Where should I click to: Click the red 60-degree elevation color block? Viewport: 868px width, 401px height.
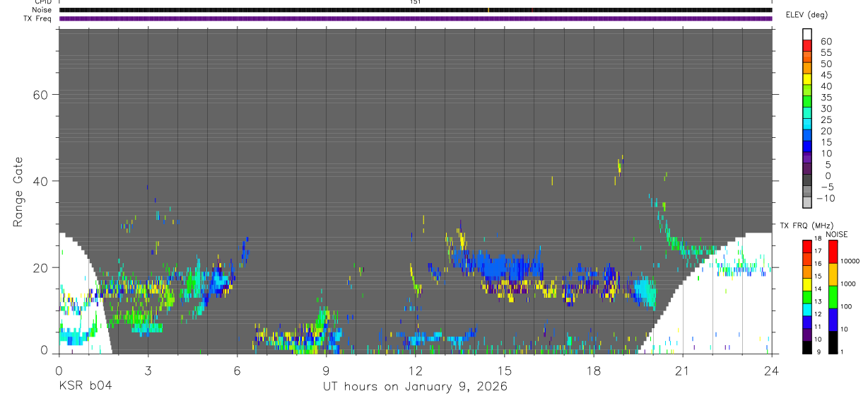pos(807,47)
